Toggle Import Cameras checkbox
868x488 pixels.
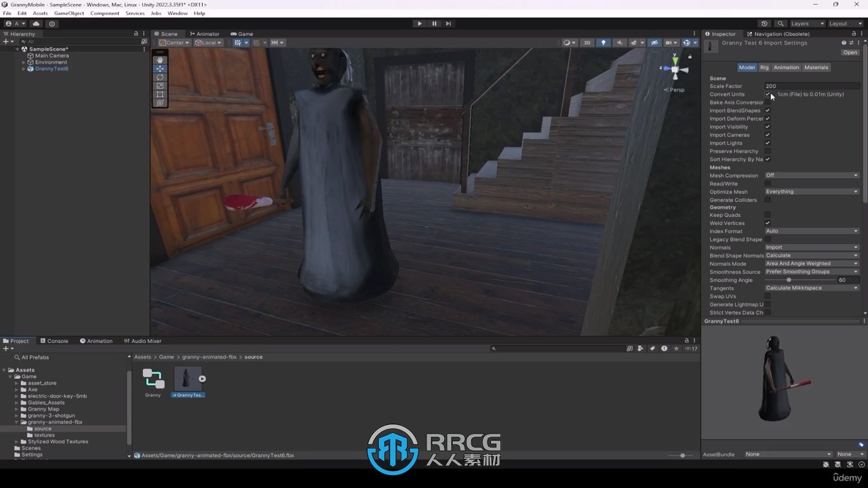coord(768,135)
